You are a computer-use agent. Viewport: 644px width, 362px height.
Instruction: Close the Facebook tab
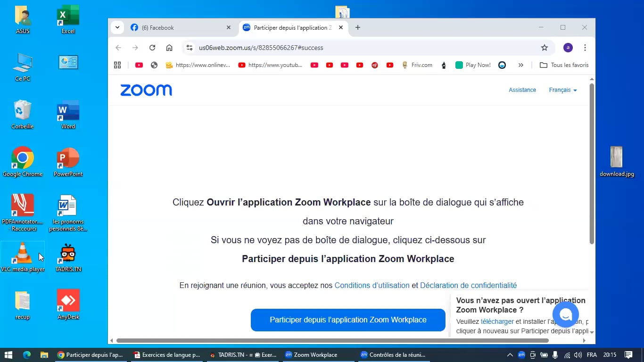[x=229, y=28]
